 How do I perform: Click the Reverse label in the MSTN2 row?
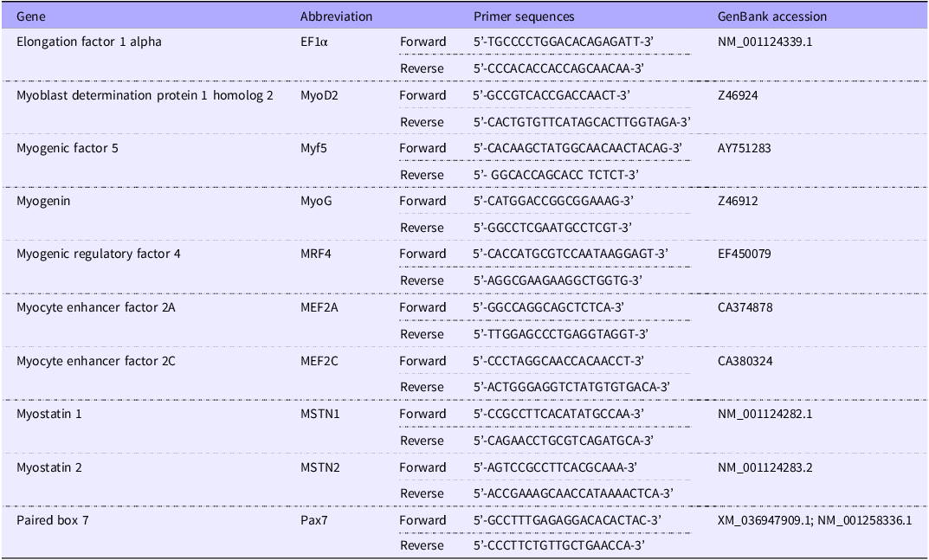pos(422,493)
